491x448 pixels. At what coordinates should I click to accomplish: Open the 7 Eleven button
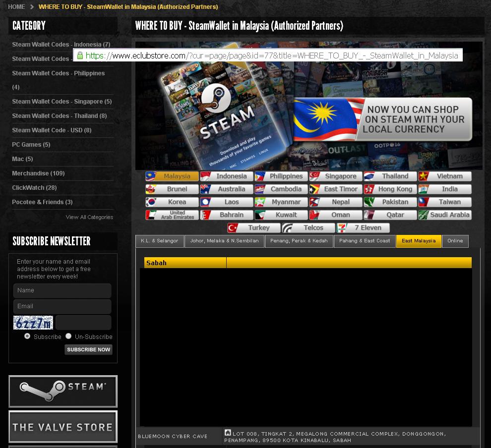363,228
